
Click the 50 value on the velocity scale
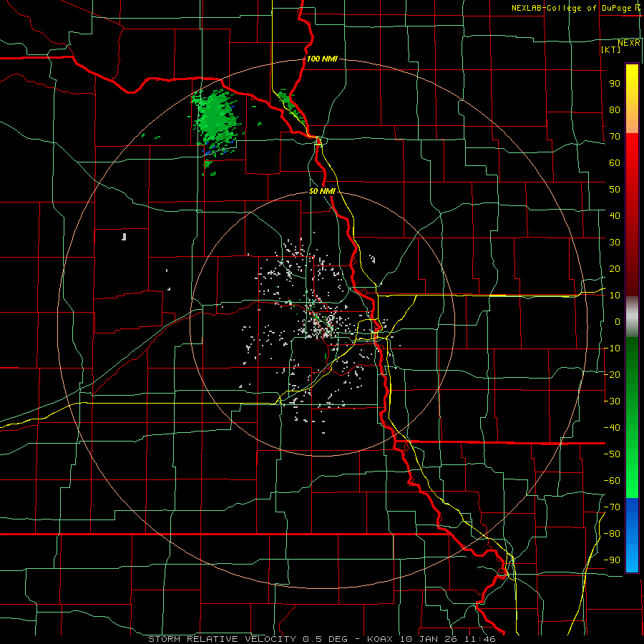click(615, 190)
